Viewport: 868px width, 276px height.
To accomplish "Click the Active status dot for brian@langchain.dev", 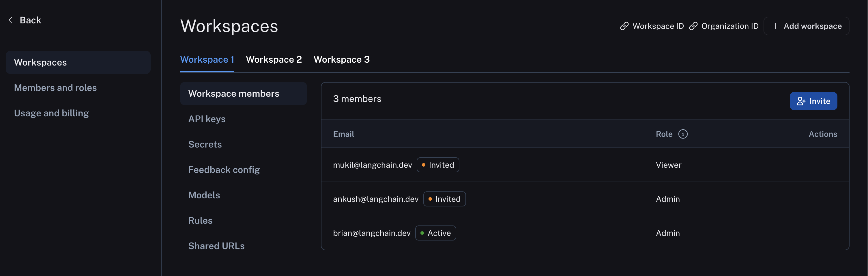I will (x=422, y=233).
